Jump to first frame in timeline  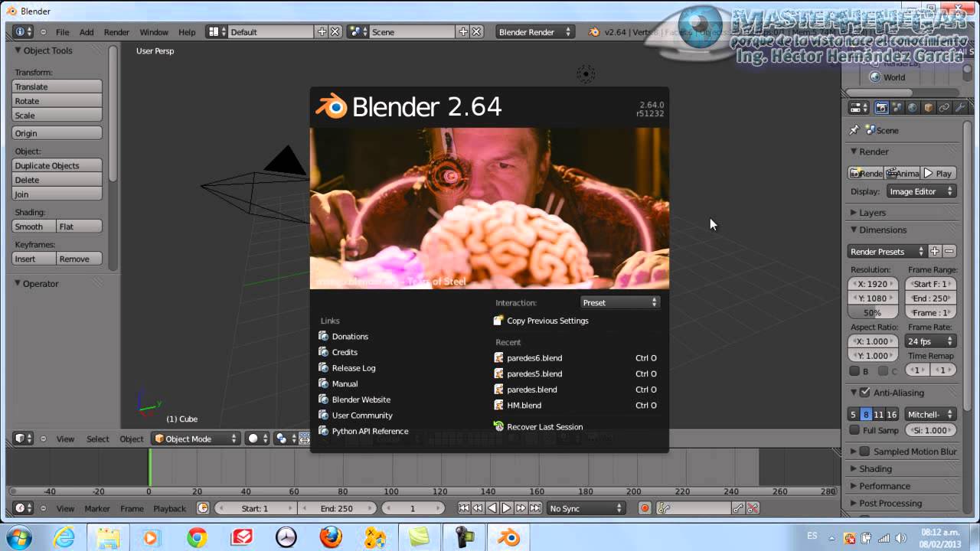tap(464, 508)
